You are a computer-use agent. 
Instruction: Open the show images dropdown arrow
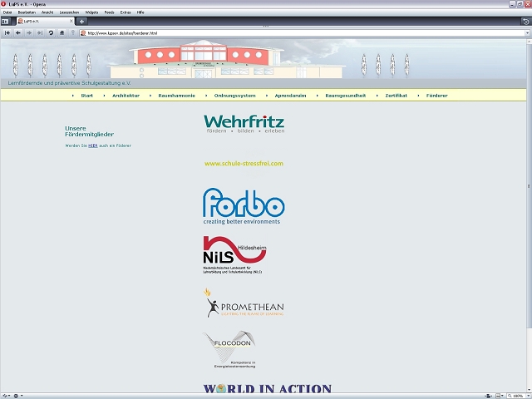pos(502,396)
